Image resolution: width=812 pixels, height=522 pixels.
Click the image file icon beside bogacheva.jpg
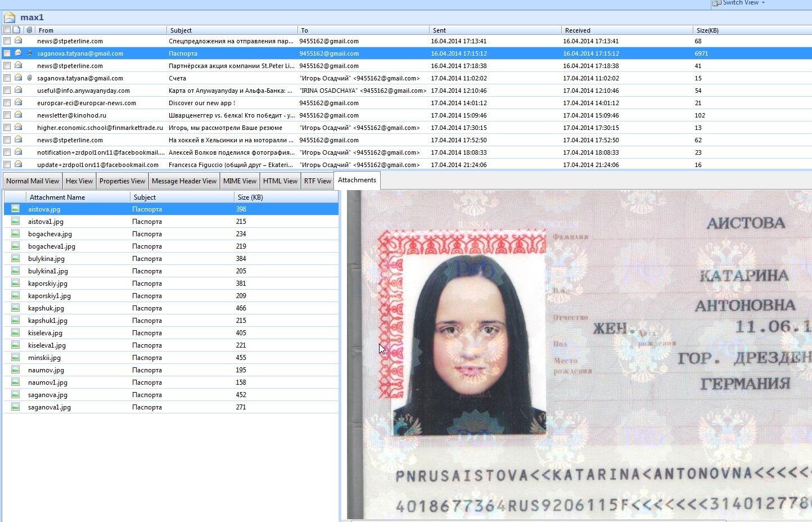coord(15,233)
